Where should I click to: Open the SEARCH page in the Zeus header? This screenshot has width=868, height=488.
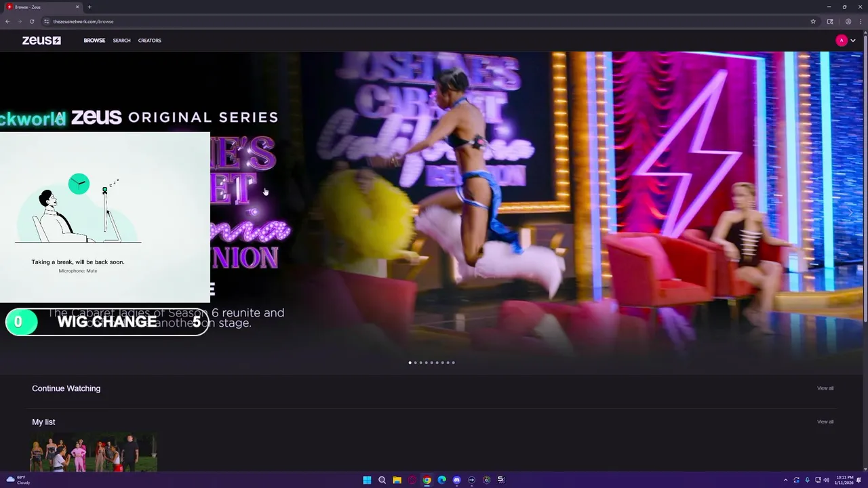click(x=121, y=41)
